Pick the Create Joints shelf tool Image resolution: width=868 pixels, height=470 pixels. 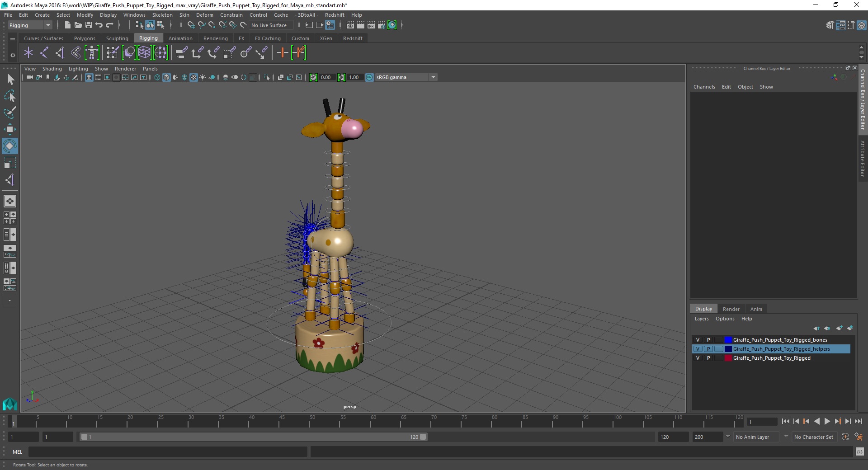tap(44, 53)
